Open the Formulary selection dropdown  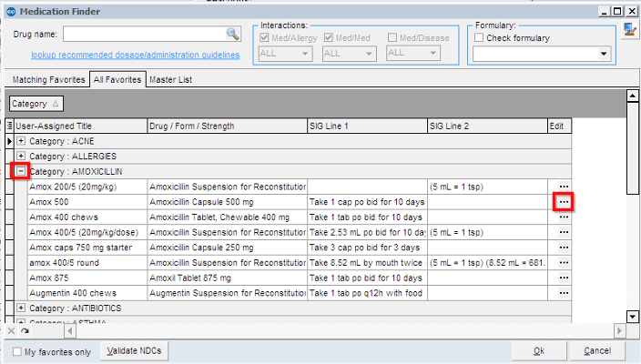pos(542,54)
